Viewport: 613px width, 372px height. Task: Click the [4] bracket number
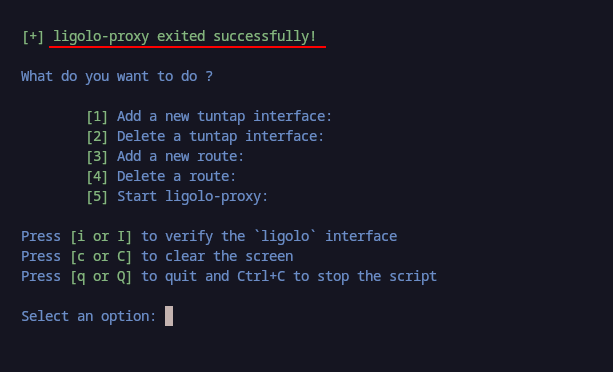97,176
